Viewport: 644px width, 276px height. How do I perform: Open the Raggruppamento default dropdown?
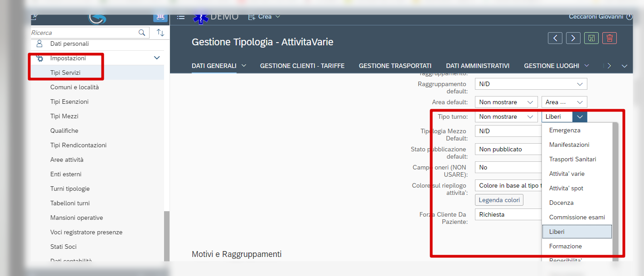(x=531, y=84)
